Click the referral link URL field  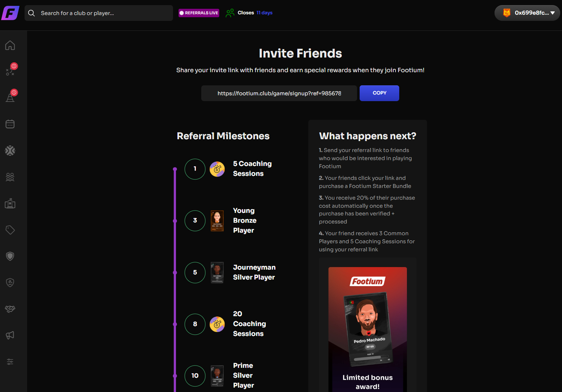pos(279,93)
